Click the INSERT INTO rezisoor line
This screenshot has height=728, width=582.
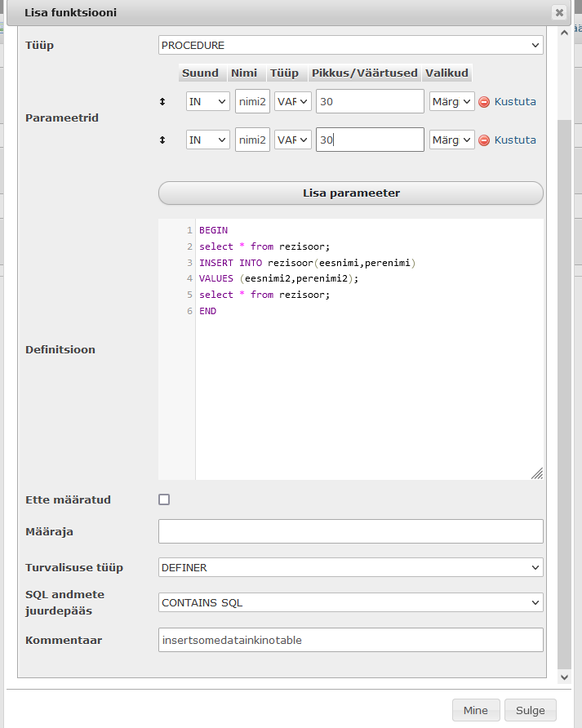coord(307,263)
